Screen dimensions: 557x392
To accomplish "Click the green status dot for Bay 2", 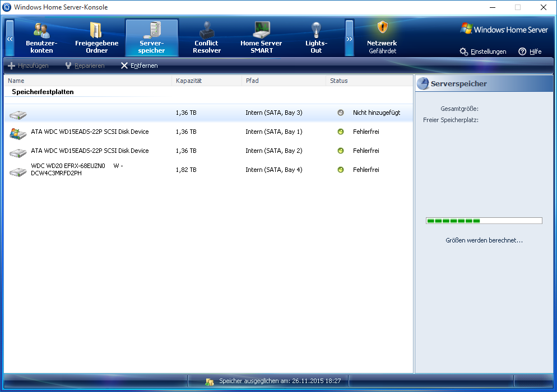I will 341,151.
